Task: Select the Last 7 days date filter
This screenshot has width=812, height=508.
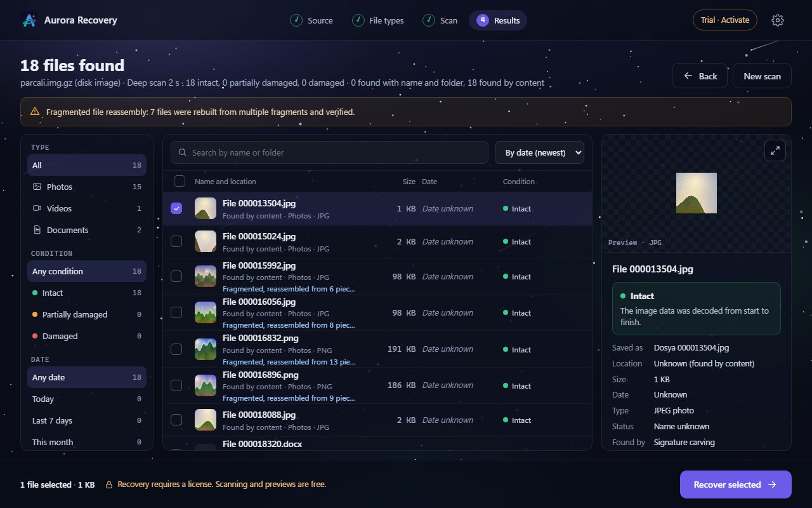Action: click(x=87, y=420)
